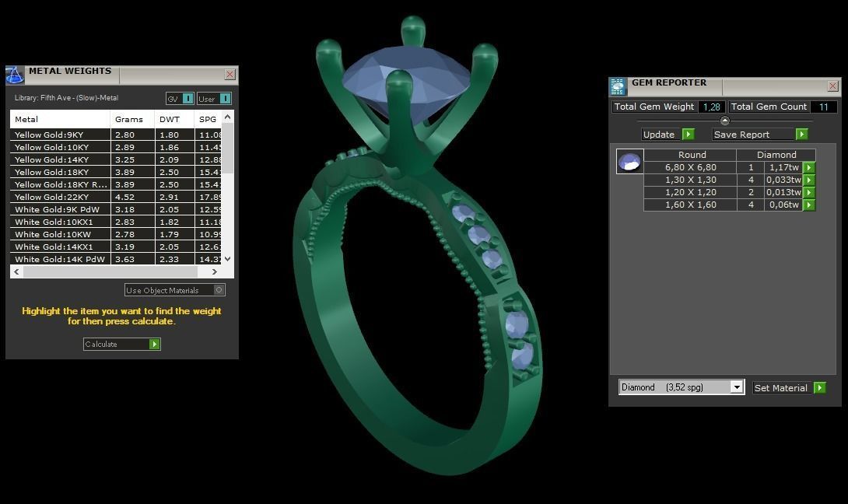848x504 pixels.
Task: Select the White Gold:9K PdW row
Action: pyautogui.click(x=116, y=209)
